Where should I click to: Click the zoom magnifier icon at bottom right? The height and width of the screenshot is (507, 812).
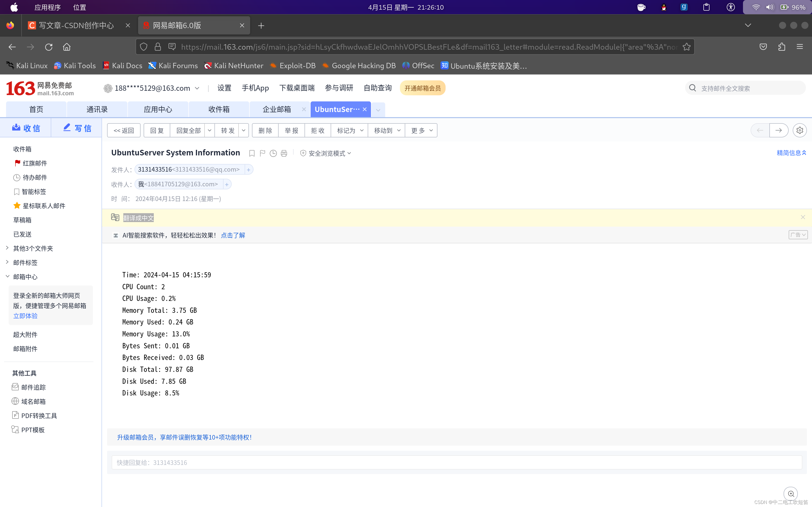pyautogui.click(x=791, y=494)
